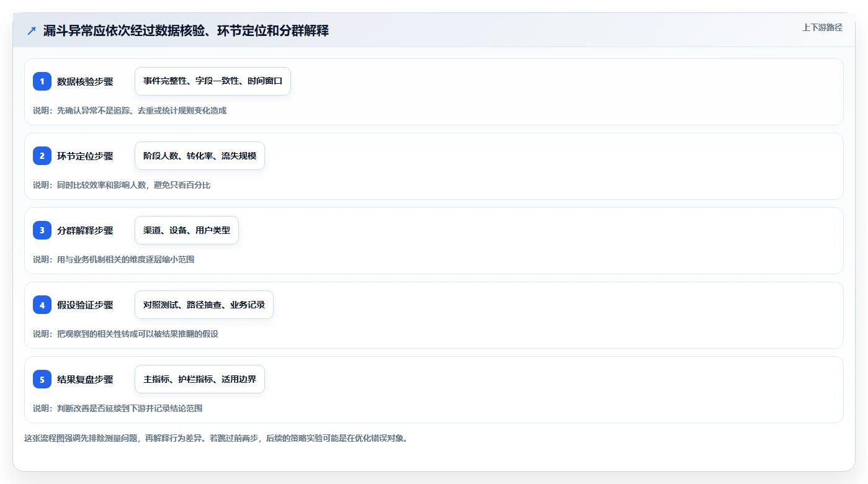The image size is (868, 484).
Task: Select the 对照测试、路径抽查、业务记录 chip
Action: [204, 305]
